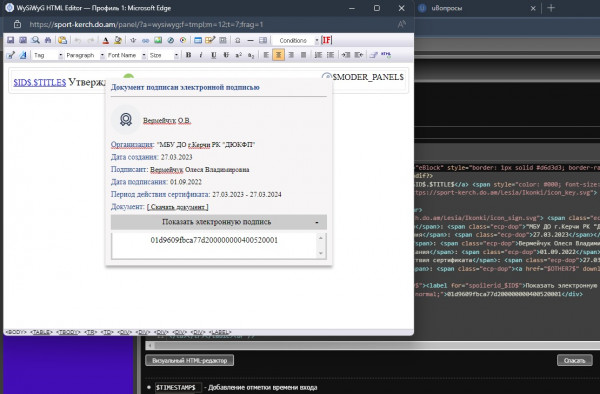Toggle Subscript formatting
This screenshot has width=600, height=394.
click(x=251, y=56)
